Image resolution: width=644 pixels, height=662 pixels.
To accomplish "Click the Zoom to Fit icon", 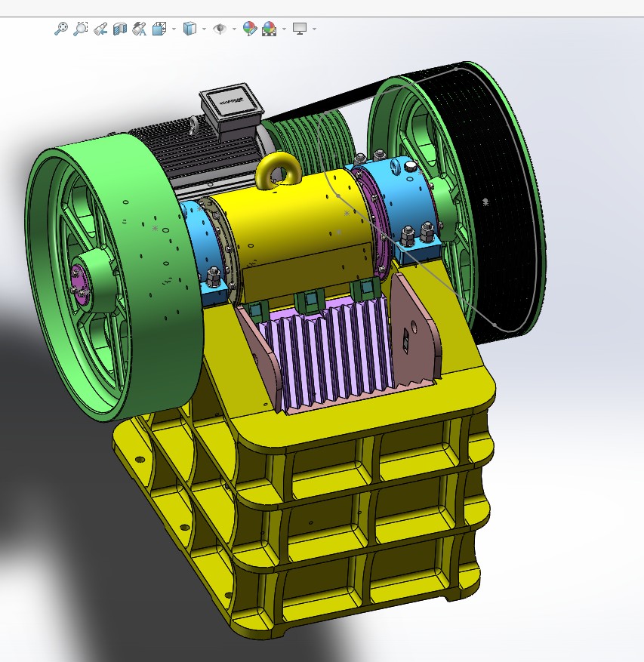I will coord(61,29).
